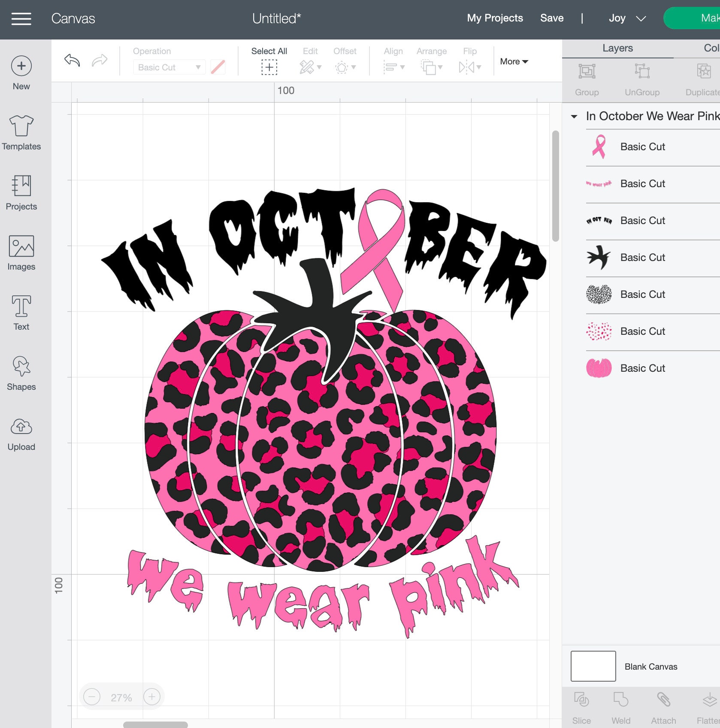This screenshot has width=720, height=728.
Task: Switch to the Layers tab
Action: 617,48
